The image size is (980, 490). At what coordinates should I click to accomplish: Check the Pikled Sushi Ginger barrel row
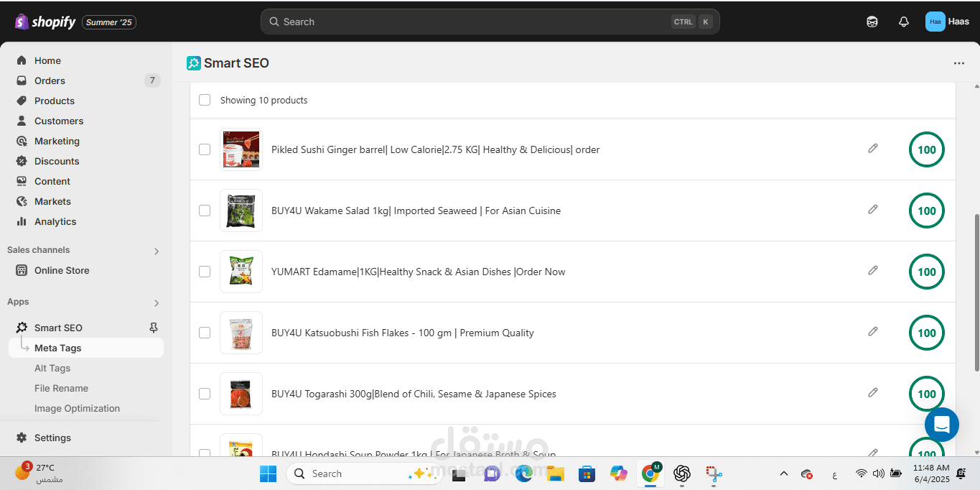tap(205, 149)
